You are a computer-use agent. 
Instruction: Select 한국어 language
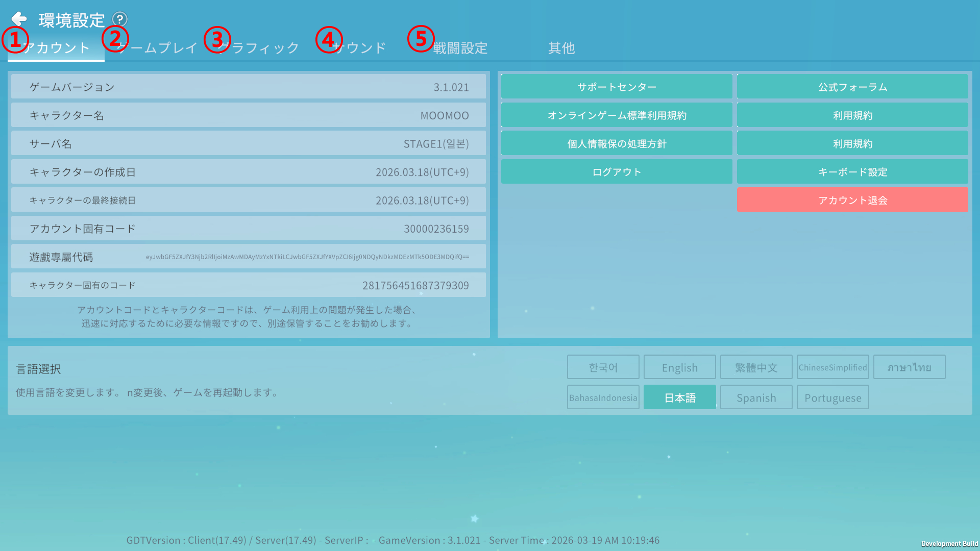[603, 367]
